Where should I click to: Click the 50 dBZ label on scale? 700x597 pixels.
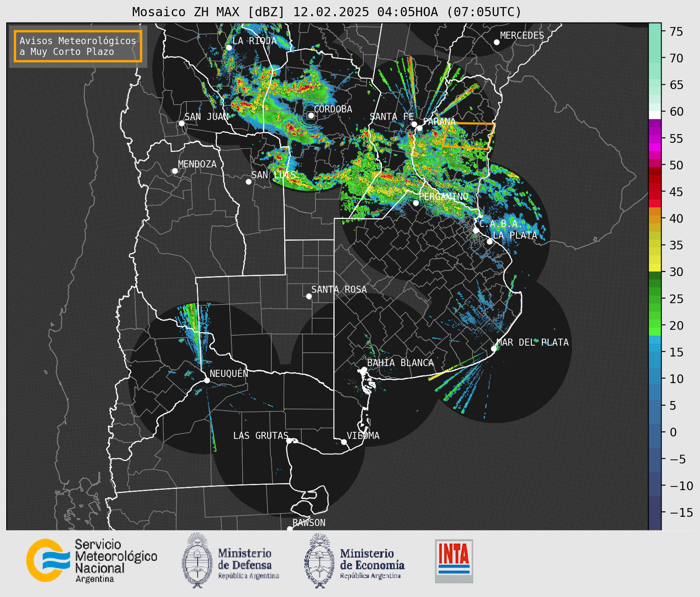tap(676, 165)
